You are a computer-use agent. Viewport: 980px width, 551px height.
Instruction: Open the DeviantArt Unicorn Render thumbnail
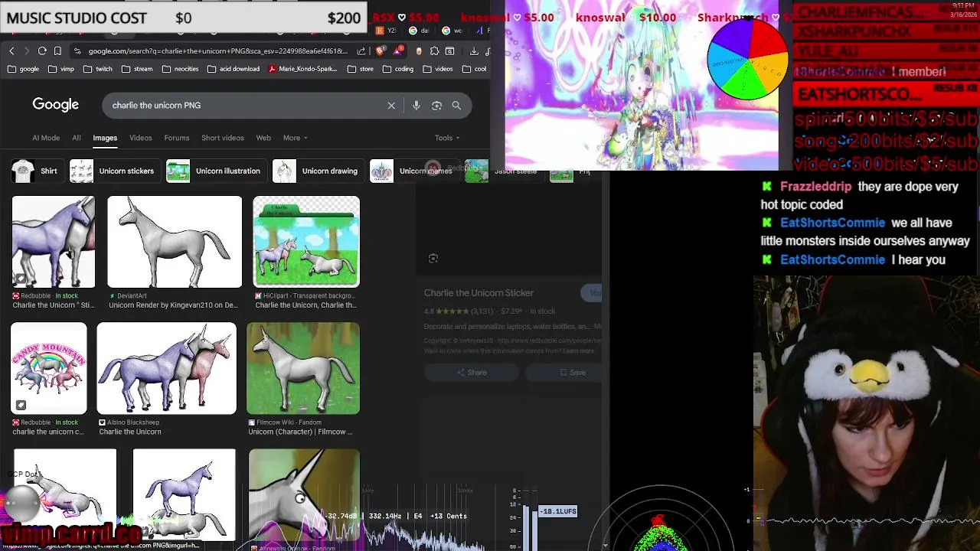tap(175, 242)
